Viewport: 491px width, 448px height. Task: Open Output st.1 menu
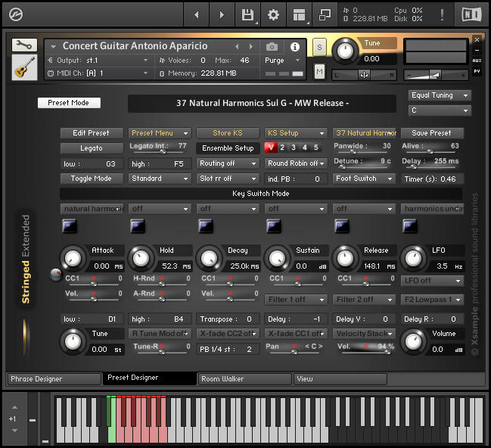(98, 60)
